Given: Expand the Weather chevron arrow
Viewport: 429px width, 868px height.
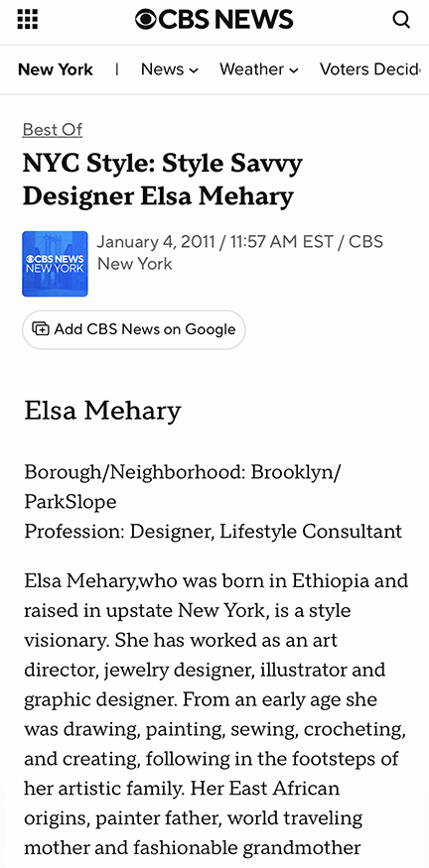Looking at the screenshot, I should point(294,70).
